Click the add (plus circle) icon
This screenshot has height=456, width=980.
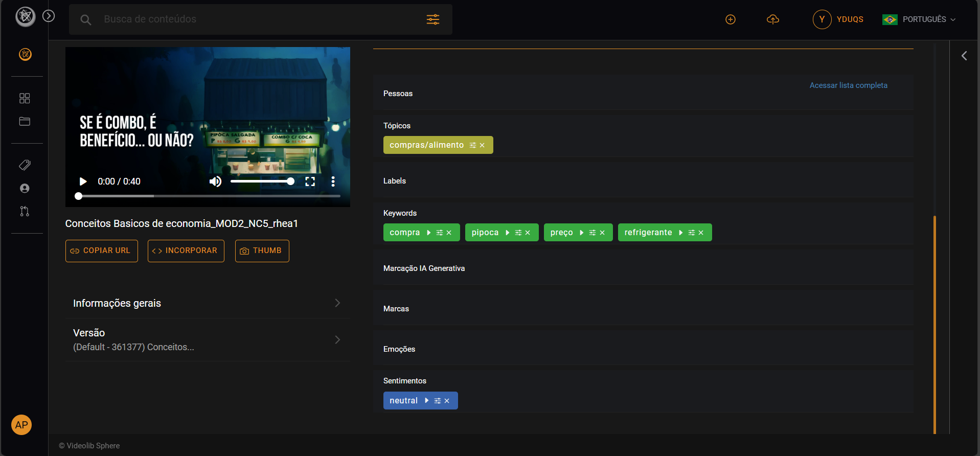[x=731, y=19]
